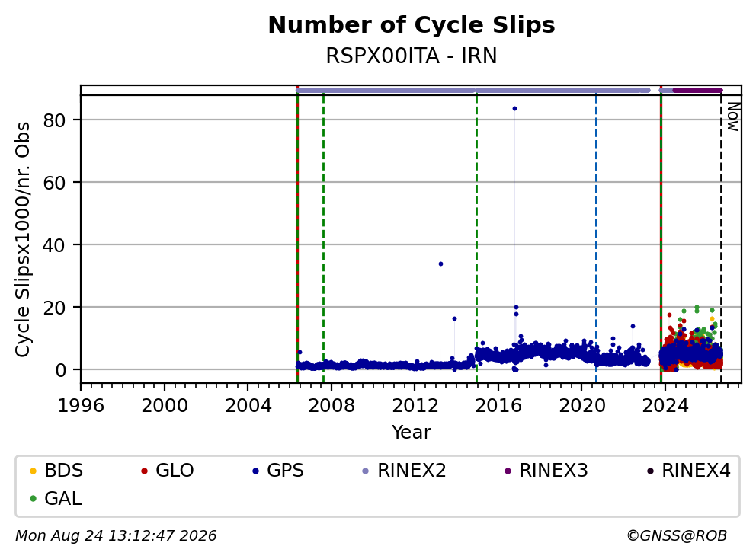The width and height of the screenshot is (756, 559).
Task: Click the x-axis label 'Year'
Action: pyautogui.click(x=412, y=433)
